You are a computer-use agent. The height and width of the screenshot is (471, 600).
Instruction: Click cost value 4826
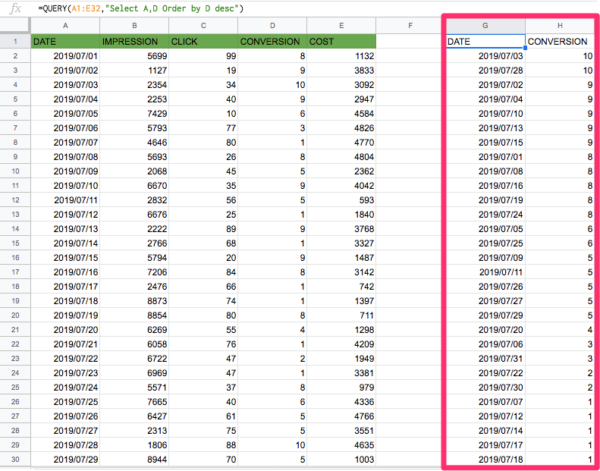[x=341, y=128]
